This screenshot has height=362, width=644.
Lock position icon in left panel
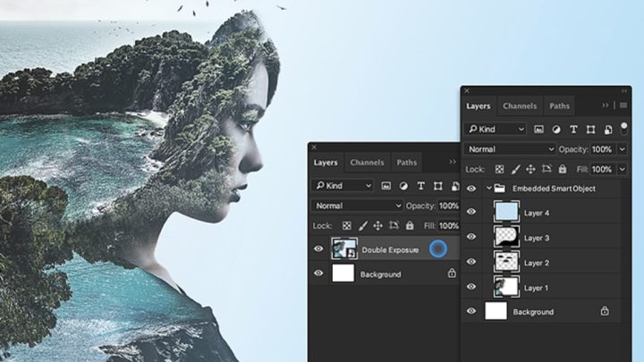pos(377,226)
